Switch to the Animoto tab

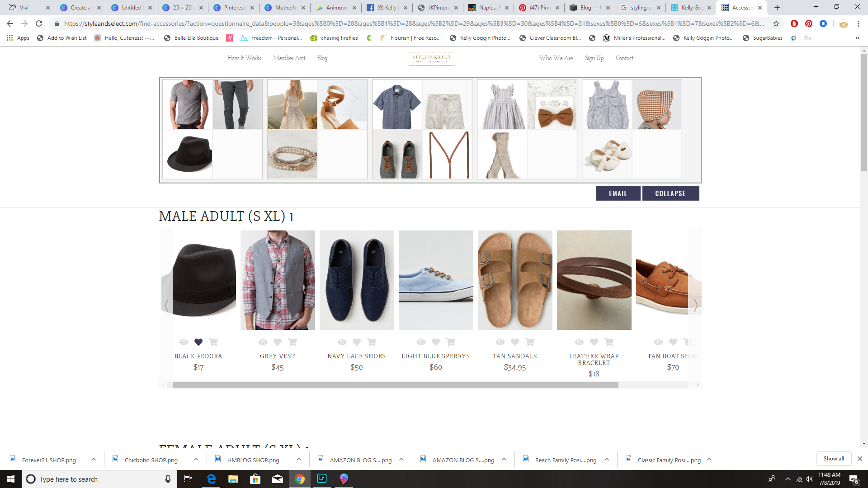click(336, 8)
